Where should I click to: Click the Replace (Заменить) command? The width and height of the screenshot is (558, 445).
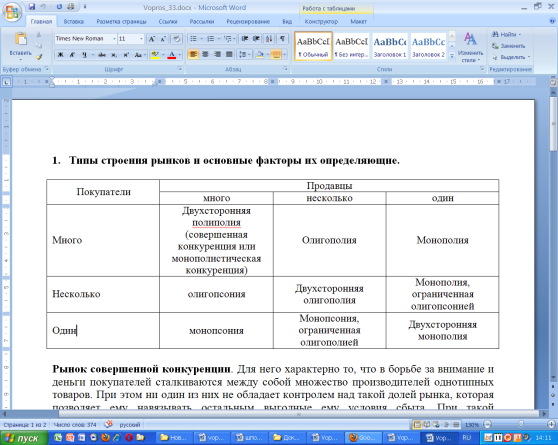509,46
